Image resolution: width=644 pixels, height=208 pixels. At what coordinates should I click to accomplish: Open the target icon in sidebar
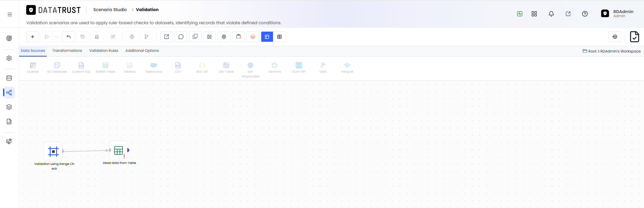[9, 38]
